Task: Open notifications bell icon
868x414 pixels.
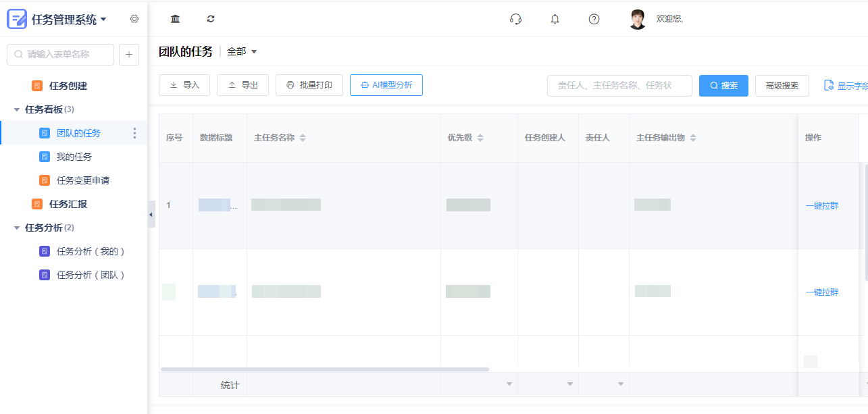Action: click(x=555, y=19)
